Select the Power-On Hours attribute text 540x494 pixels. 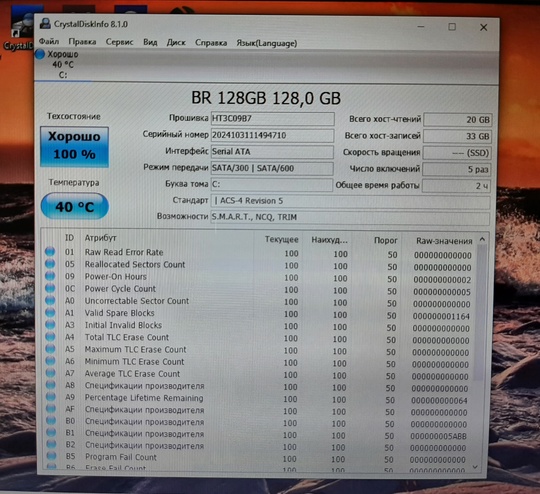(116, 276)
